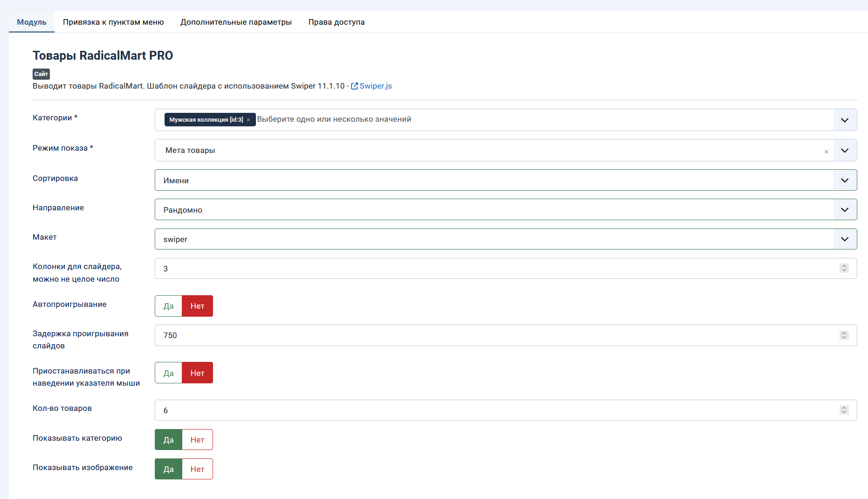Use the Кол-во товаров spinner arrows

tap(844, 410)
